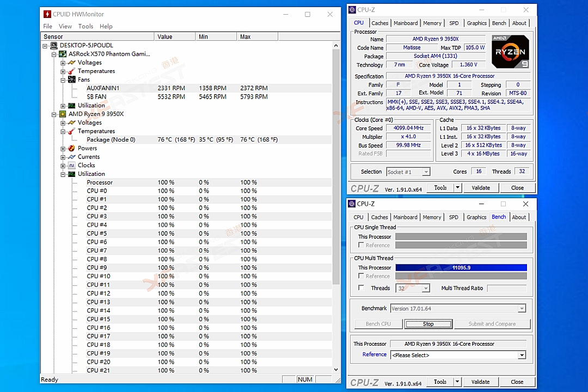Open the File menu in HWMonitor
588x392 pixels.
[x=47, y=26]
